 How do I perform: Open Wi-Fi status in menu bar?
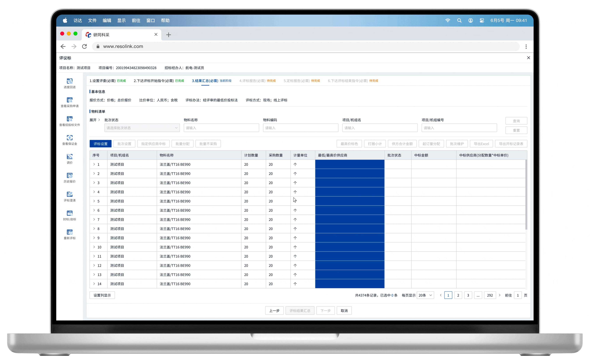(448, 20)
